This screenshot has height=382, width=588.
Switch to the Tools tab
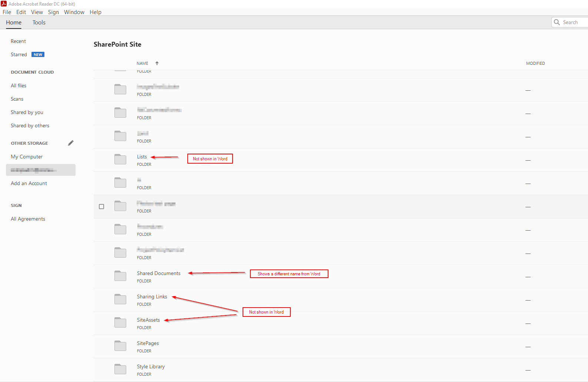click(x=39, y=22)
